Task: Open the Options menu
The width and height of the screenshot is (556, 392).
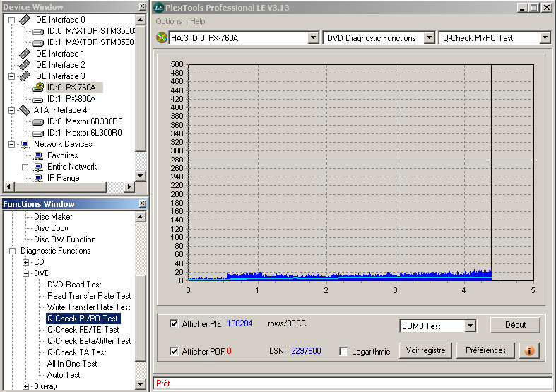Action: click(x=169, y=21)
